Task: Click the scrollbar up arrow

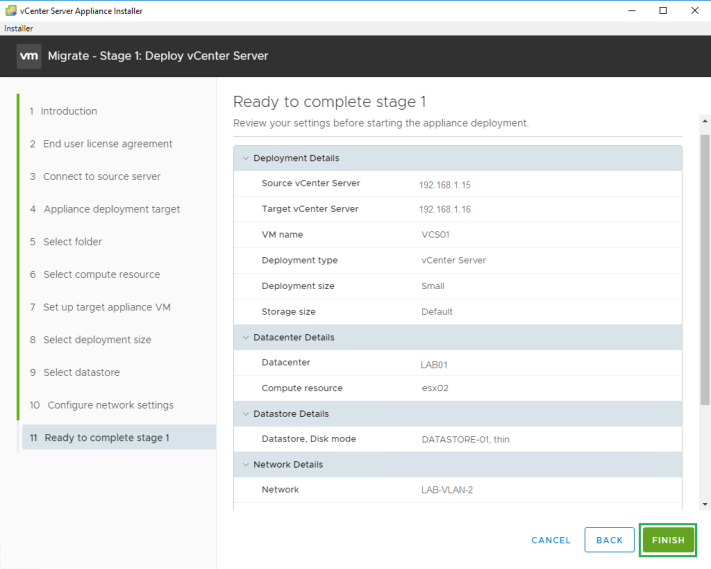Action: (x=704, y=122)
